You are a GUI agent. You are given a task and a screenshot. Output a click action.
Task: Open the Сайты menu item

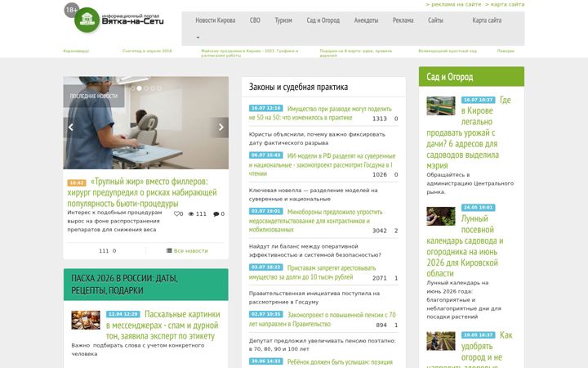point(435,20)
